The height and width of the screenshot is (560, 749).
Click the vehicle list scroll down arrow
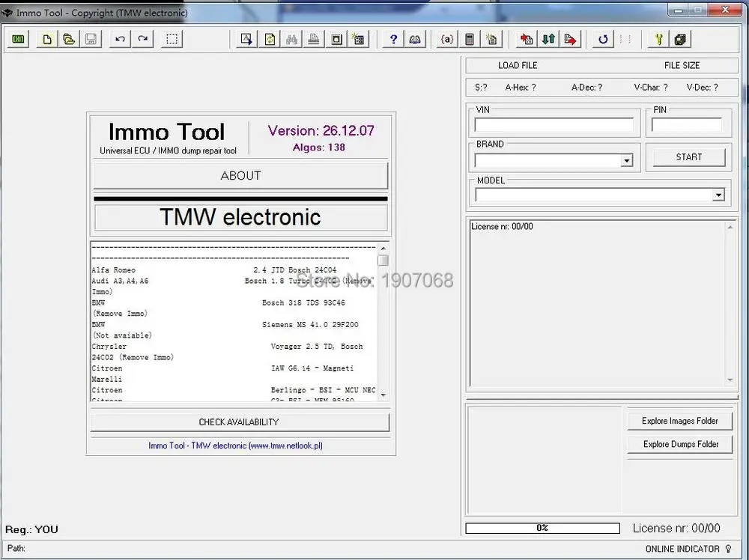pyautogui.click(x=383, y=395)
